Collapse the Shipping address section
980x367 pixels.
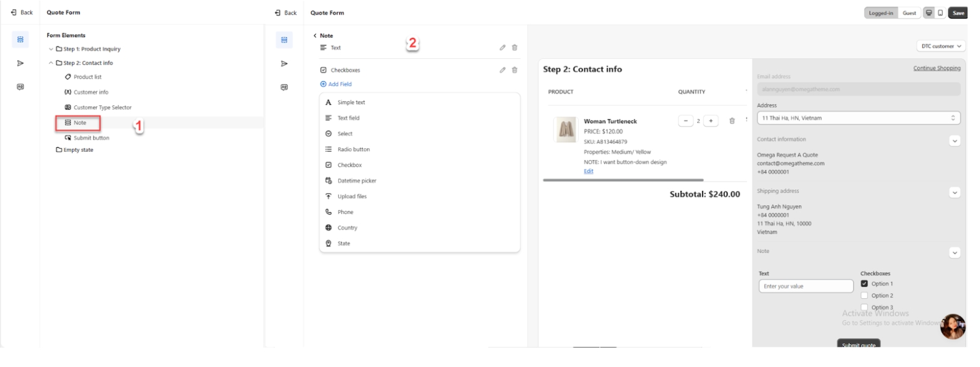coord(955,193)
